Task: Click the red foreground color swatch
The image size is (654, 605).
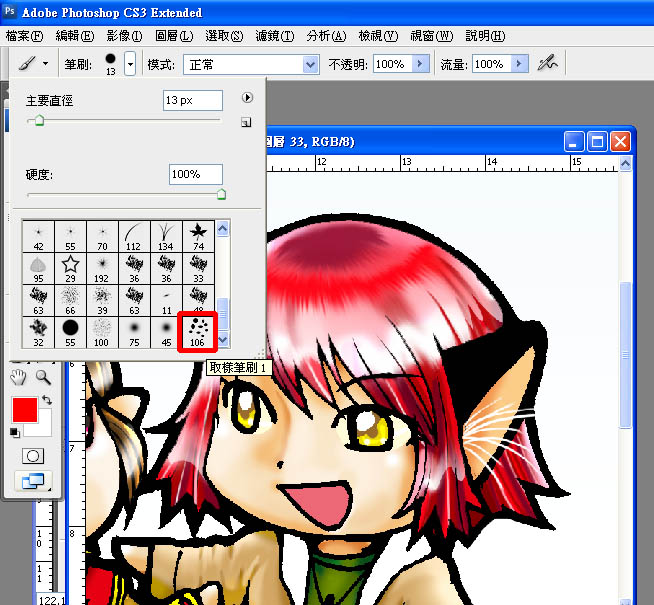Action: pyautogui.click(x=25, y=410)
